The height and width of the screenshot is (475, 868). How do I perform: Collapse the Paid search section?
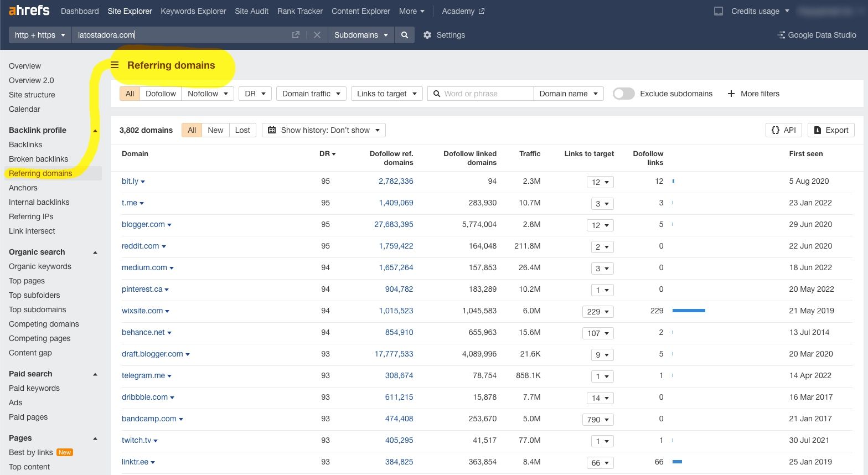(95, 374)
